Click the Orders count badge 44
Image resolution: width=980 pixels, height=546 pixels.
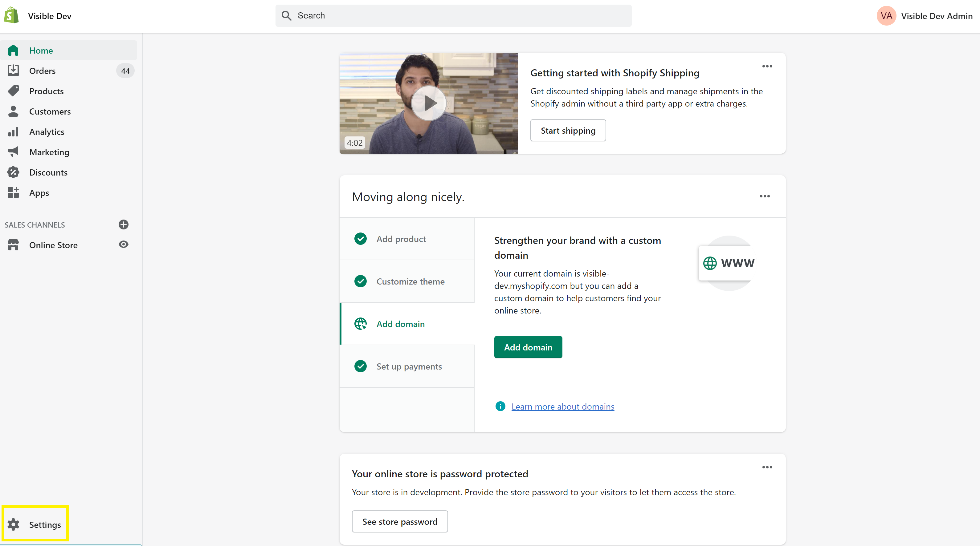[125, 71]
